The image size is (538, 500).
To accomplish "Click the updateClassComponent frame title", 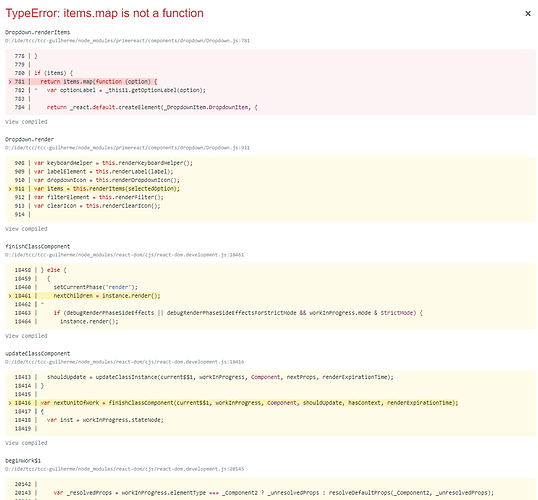I will coord(37,353).
